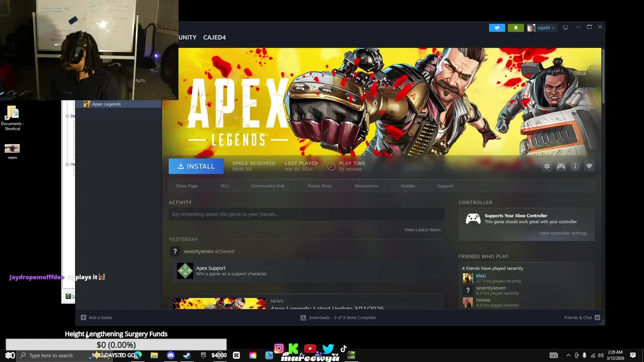Open the Community Hub tab
The image size is (644, 362).
pyautogui.click(x=268, y=186)
